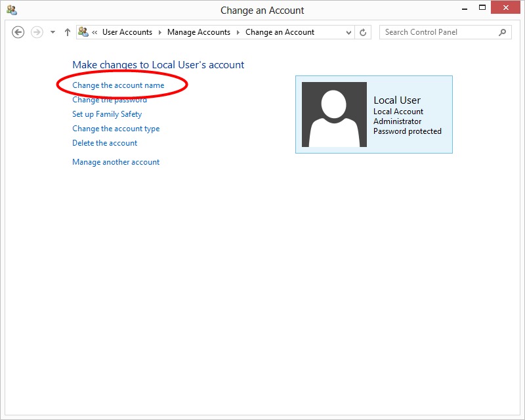The height and width of the screenshot is (420, 525).
Task: Navigate to Manage Accounts breadcrumb
Action: [199, 32]
